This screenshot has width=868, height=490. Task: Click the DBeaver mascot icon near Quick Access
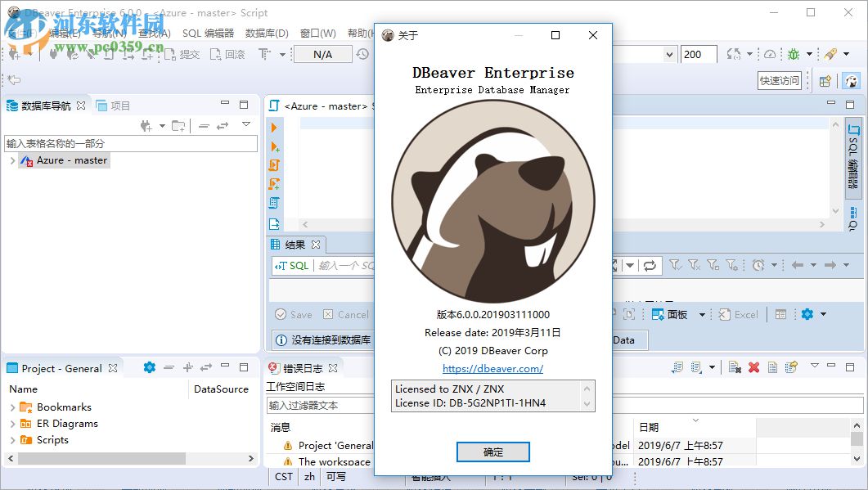point(852,81)
